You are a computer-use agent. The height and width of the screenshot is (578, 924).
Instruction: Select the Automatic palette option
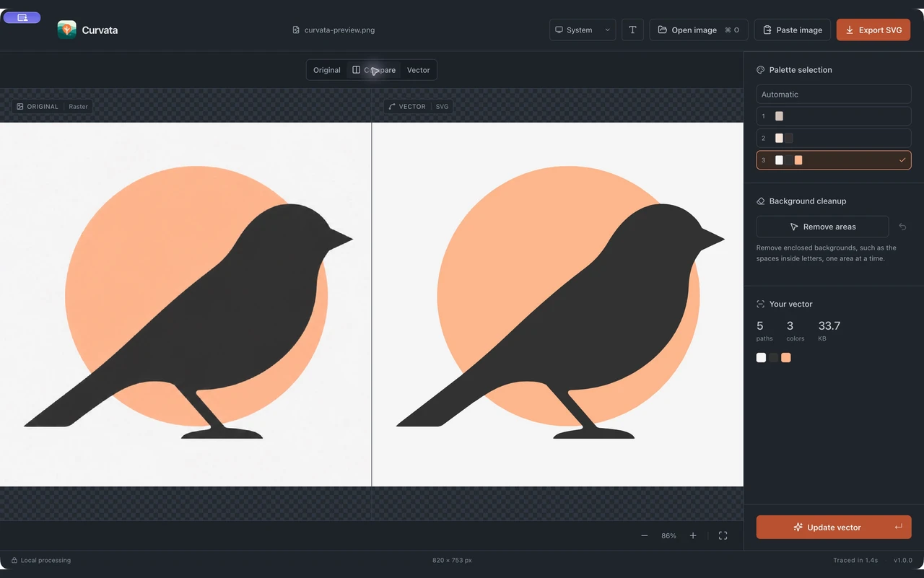point(834,95)
